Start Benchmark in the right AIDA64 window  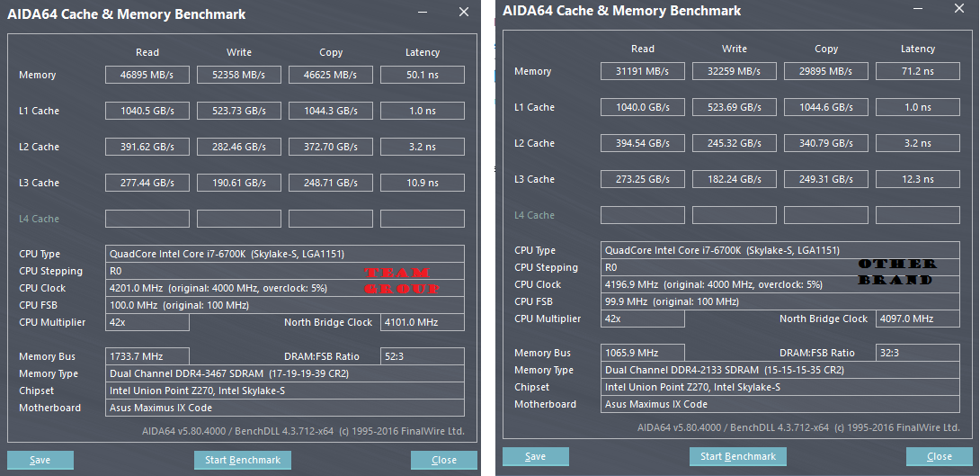(x=738, y=456)
